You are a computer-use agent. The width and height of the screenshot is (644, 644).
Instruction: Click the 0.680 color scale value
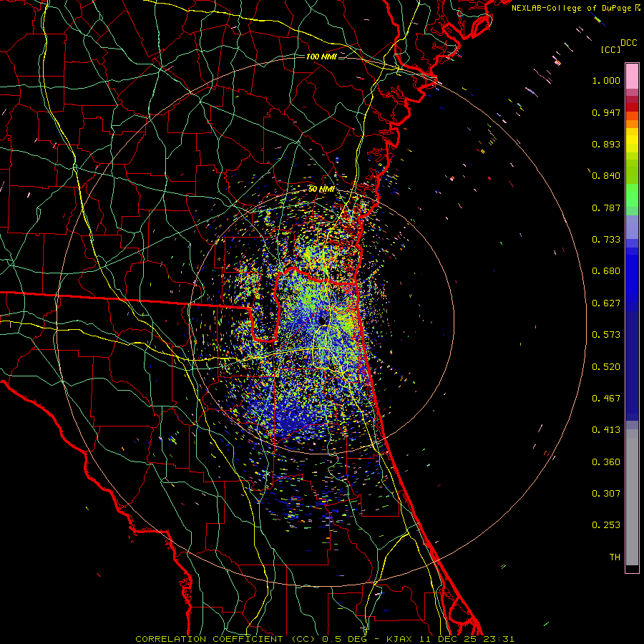click(606, 271)
